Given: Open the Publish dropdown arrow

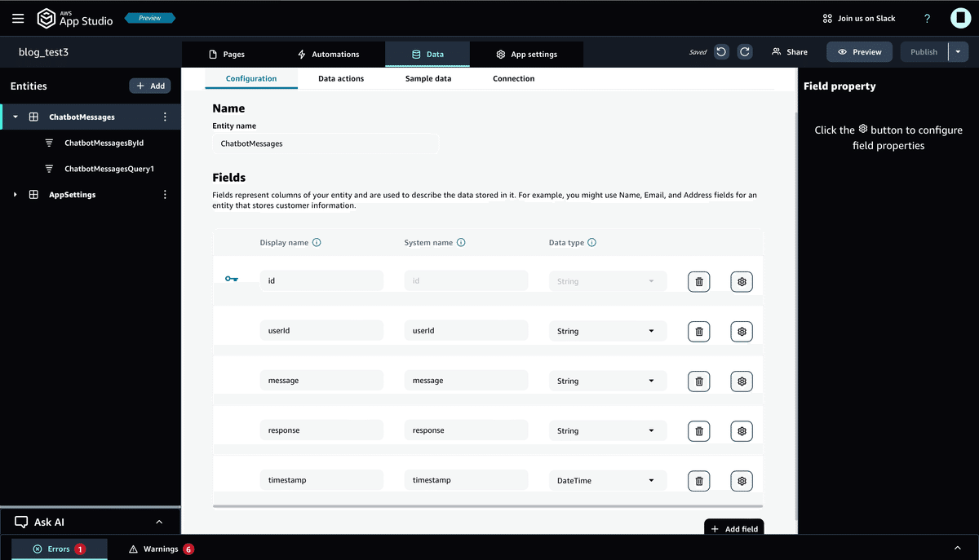Looking at the screenshot, I should 958,51.
